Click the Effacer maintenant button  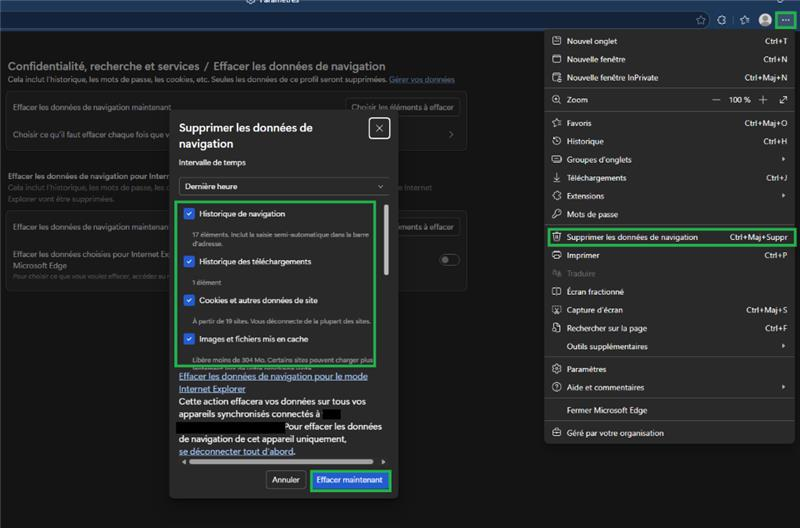[350, 480]
